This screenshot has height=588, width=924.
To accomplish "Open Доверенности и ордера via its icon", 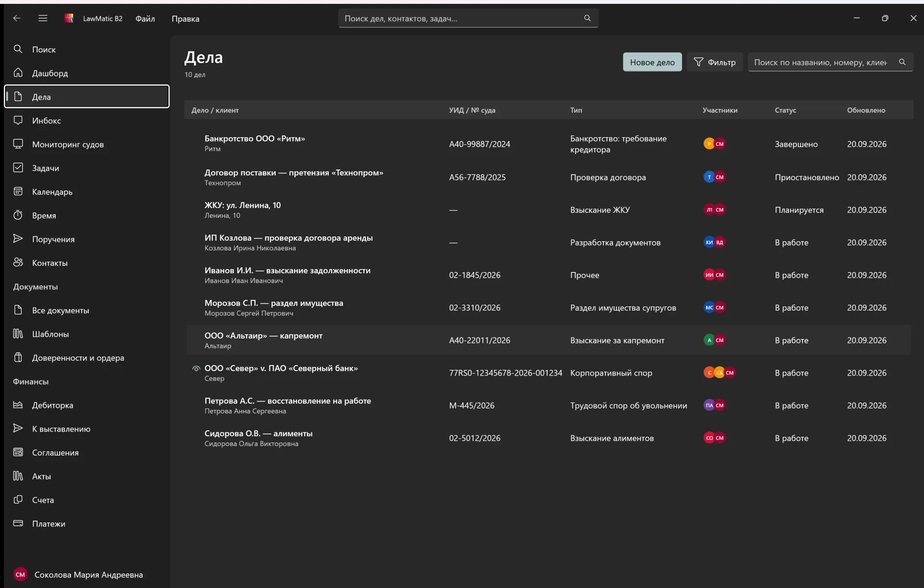I will pyautogui.click(x=18, y=357).
